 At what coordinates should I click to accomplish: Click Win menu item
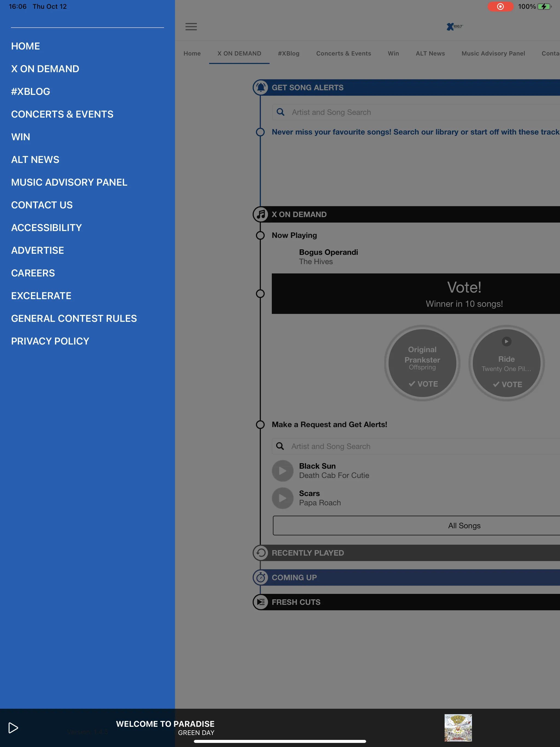pos(20,136)
